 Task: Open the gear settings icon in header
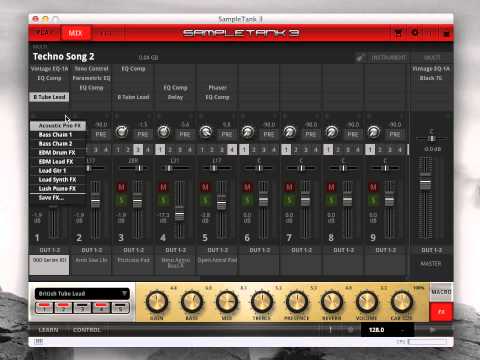[x=415, y=33]
